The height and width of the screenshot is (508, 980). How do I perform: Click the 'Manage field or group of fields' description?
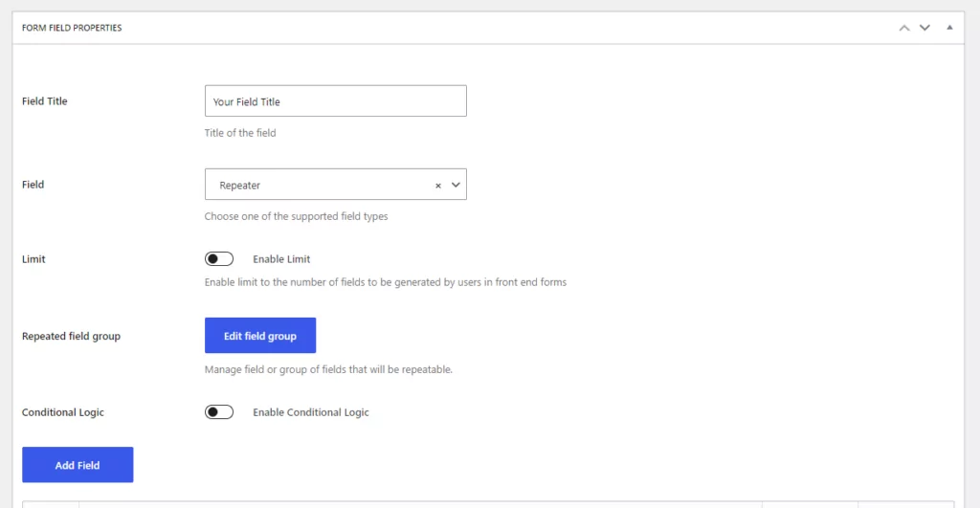pos(328,369)
